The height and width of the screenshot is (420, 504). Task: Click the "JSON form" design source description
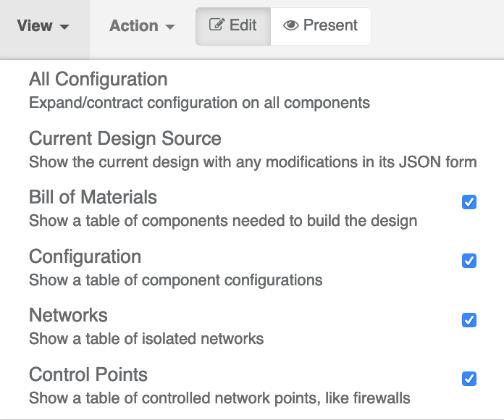(x=253, y=161)
